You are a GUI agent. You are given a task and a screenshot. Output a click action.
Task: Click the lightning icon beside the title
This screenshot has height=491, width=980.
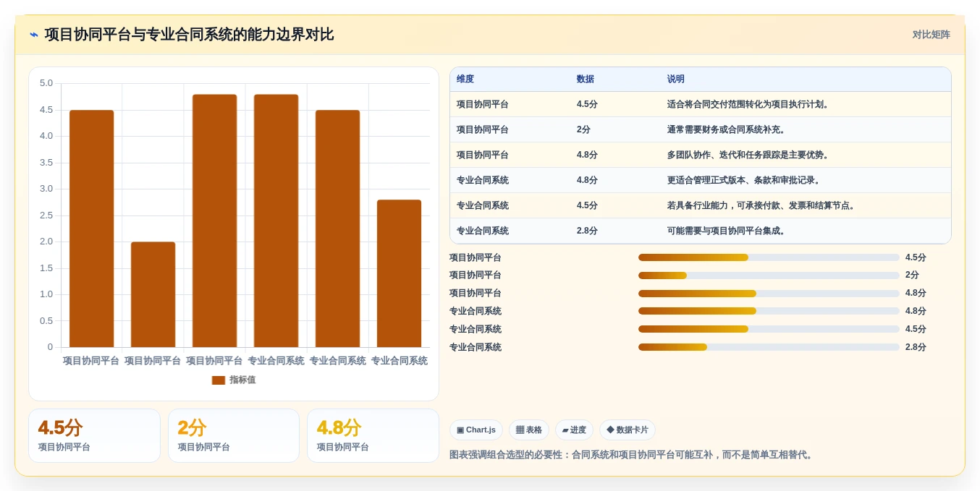coord(34,35)
